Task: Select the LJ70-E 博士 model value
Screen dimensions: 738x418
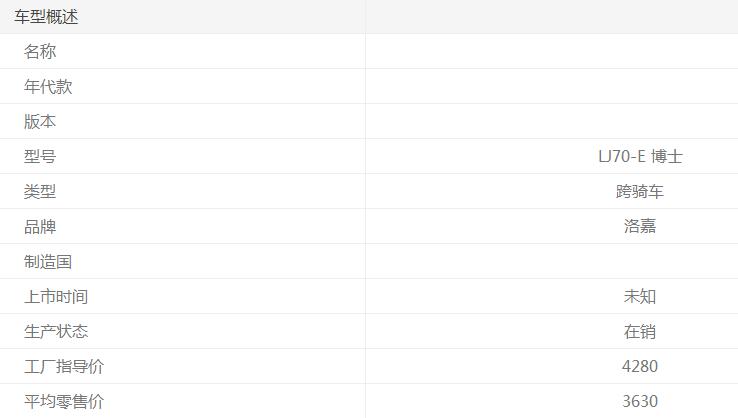Action: (x=640, y=157)
